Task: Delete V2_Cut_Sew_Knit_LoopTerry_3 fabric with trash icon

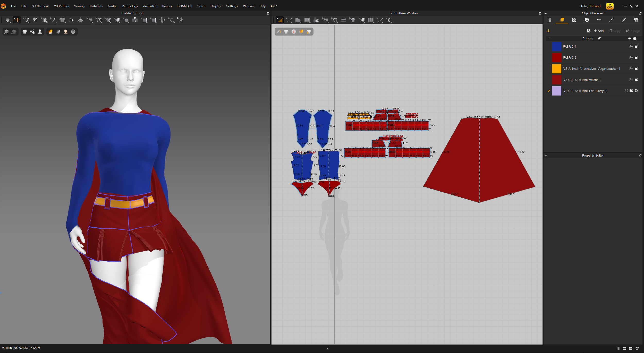Action: point(636,91)
